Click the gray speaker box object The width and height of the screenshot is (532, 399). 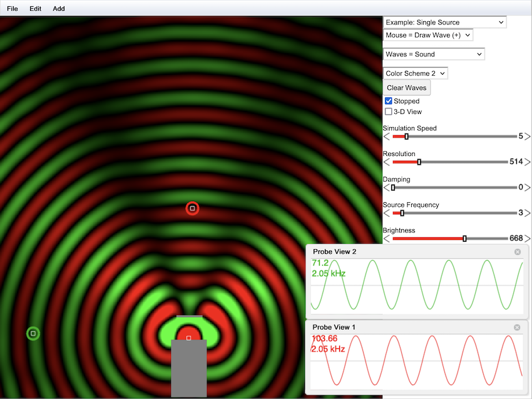[x=189, y=368]
